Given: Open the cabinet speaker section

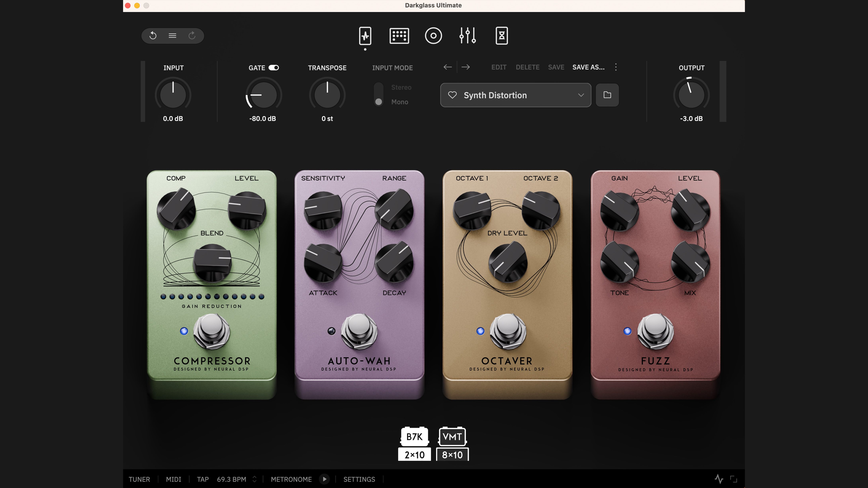Looking at the screenshot, I should [433, 36].
